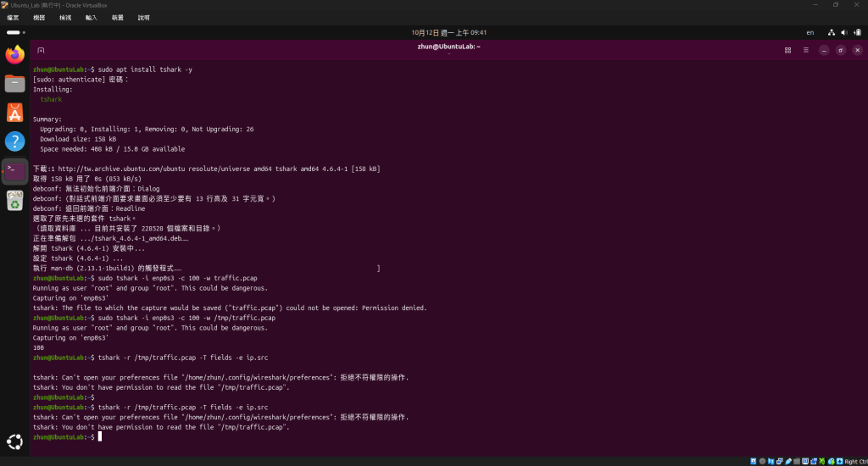The height and width of the screenshot is (466, 868).
Task: Click the 'Right Ctrl' host key label
Action: pyautogui.click(x=856, y=462)
